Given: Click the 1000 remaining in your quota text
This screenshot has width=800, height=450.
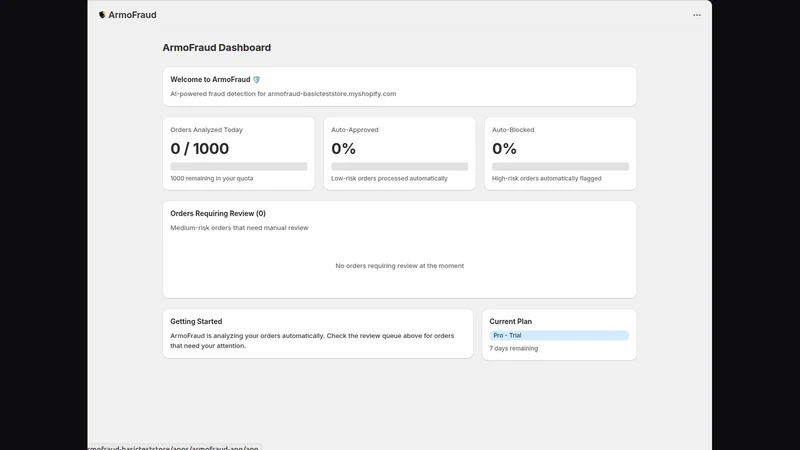Looking at the screenshot, I should (x=212, y=179).
